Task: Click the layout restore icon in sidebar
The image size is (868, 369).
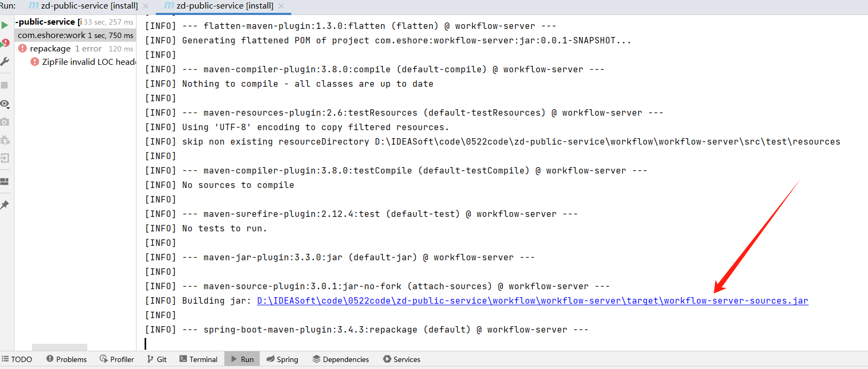Action: click(x=5, y=182)
